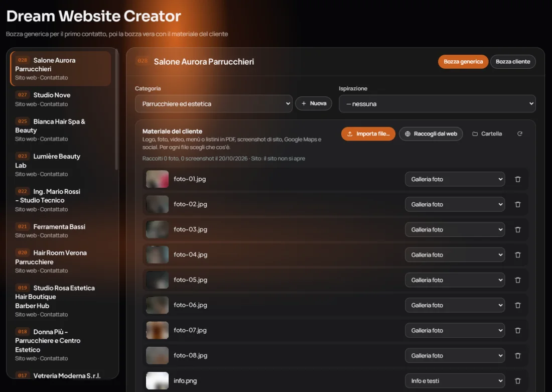
Task: Open type dropdown for foto-05.jpg
Action: pos(455,280)
